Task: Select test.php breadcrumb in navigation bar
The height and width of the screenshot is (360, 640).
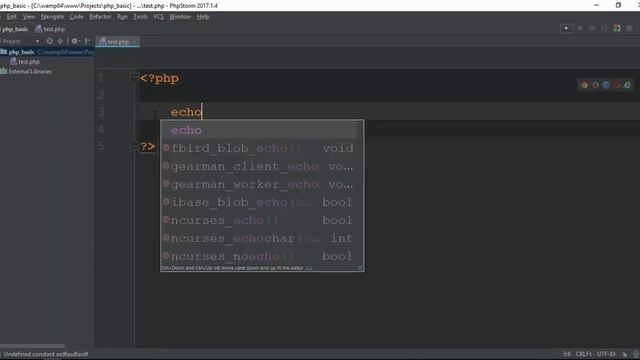Action: (x=50, y=29)
